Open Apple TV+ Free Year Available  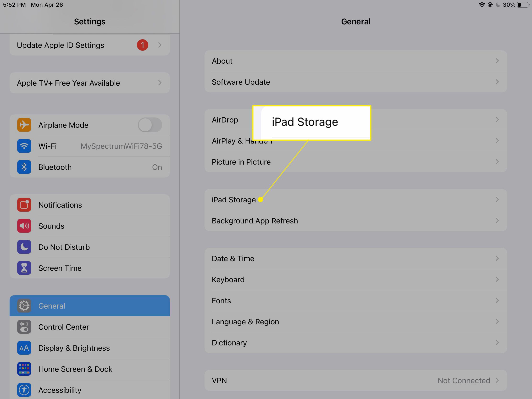tap(90, 83)
